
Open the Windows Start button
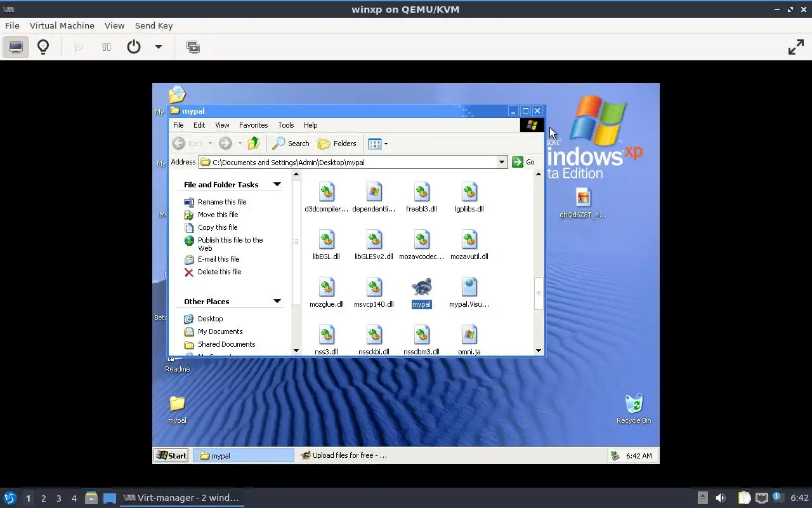171,455
